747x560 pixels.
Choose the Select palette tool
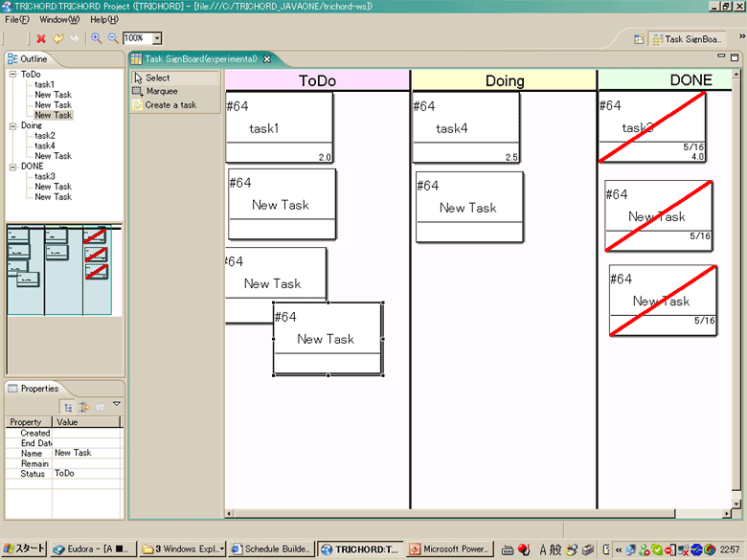point(175,78)
